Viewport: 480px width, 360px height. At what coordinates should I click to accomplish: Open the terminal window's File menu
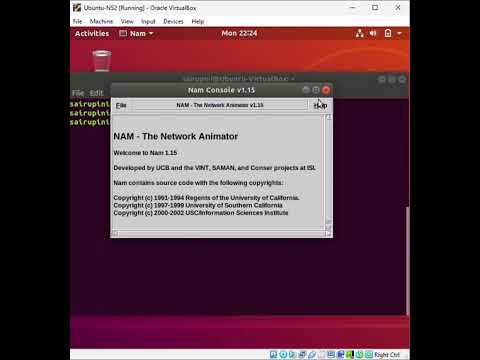coord(78,93)
